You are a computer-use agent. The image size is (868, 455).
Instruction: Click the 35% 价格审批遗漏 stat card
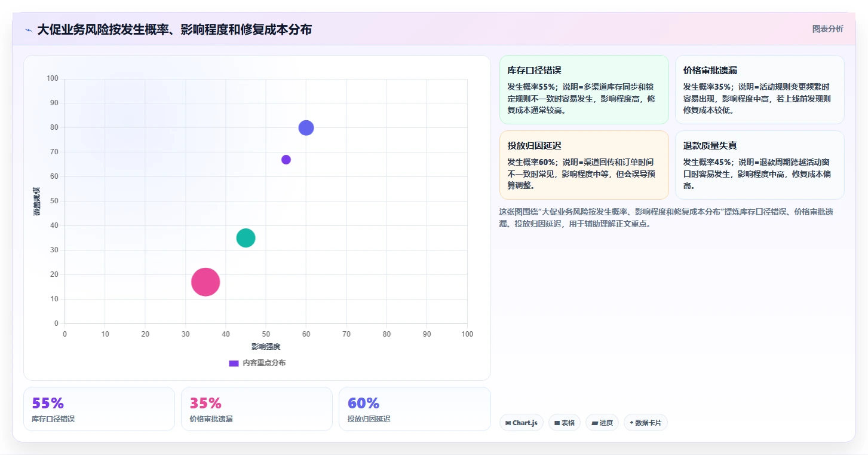click(257, 409)
